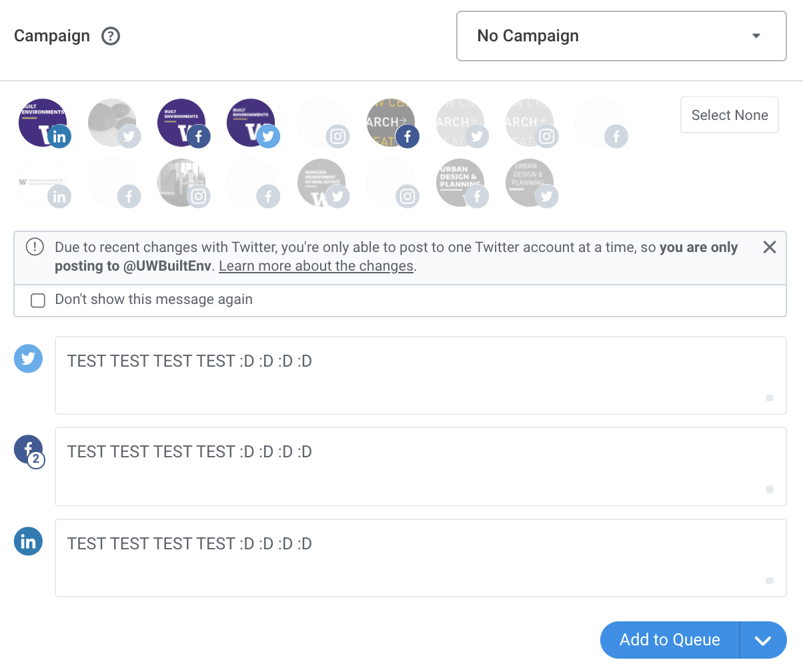Select the Urban Design & Planning Facebook avatar
Screen dimensions: 803x672
tap(460, 181)
